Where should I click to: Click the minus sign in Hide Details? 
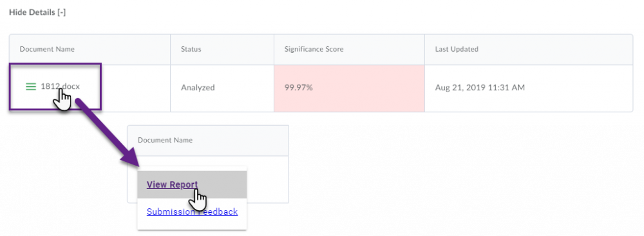click(x=62, y=12)
